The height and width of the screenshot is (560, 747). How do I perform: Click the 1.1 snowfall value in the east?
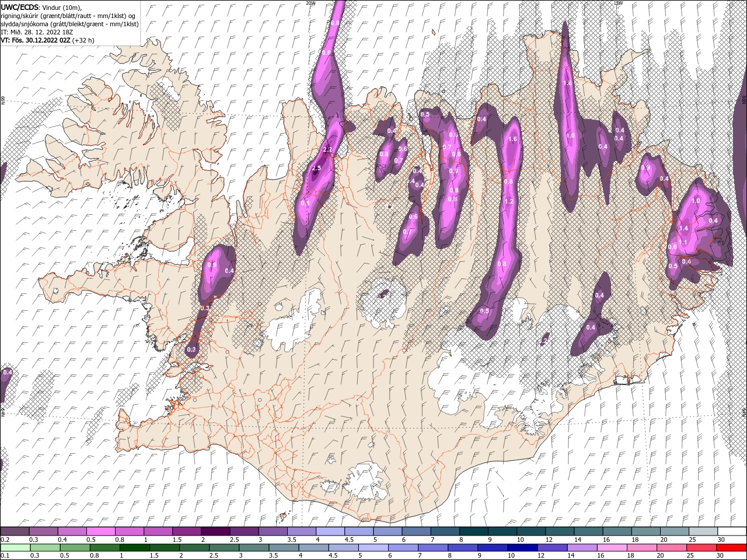pyautogui.click(x=683, y=242)
